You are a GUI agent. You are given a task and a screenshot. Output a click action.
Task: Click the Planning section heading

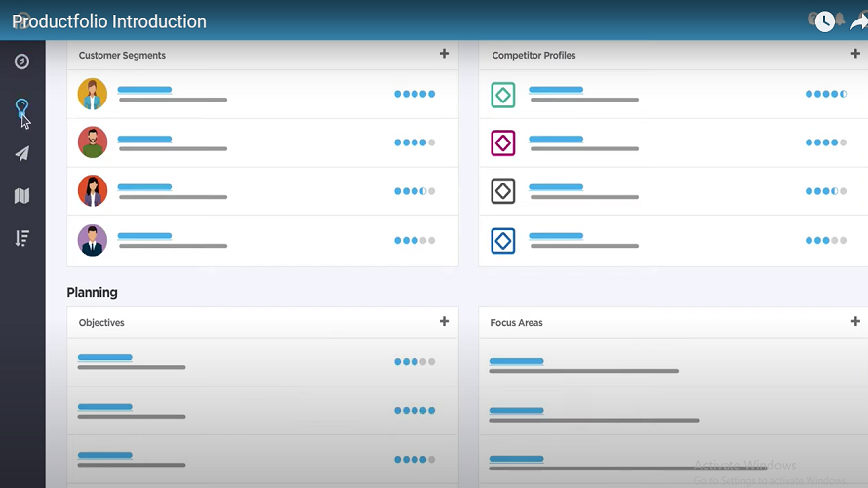92,292
